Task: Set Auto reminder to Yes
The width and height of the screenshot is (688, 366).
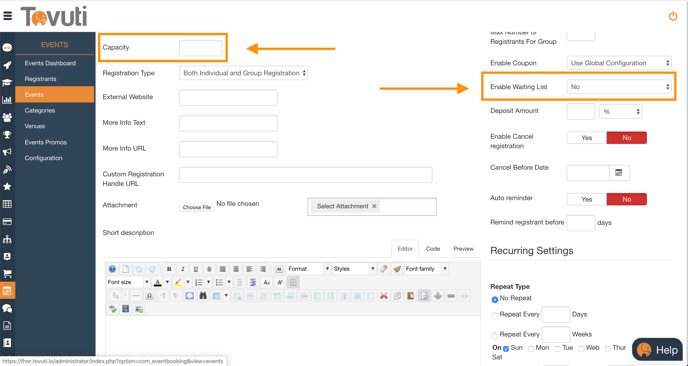Action: [587, 199]
